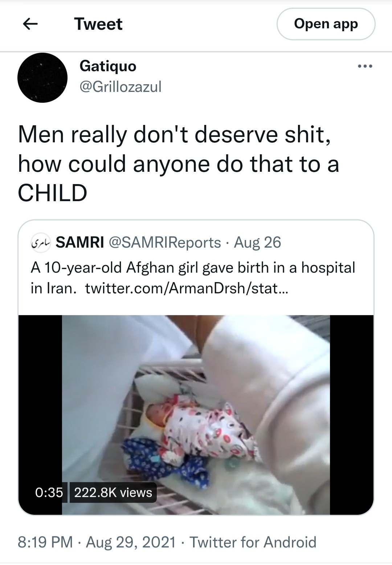Open SAMRI's small avatar icon
392x565 pixels.
42,243
